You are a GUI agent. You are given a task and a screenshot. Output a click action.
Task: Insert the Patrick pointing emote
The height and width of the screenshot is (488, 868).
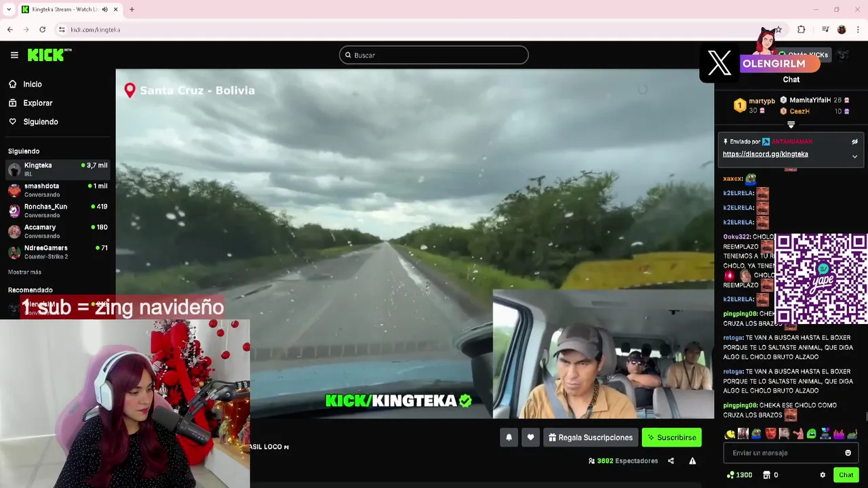[797, 434]
